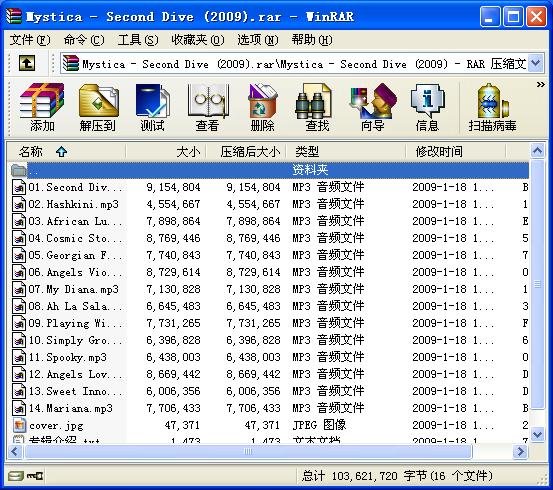Click icon of 01.Second Div... file

pos(19,187)
